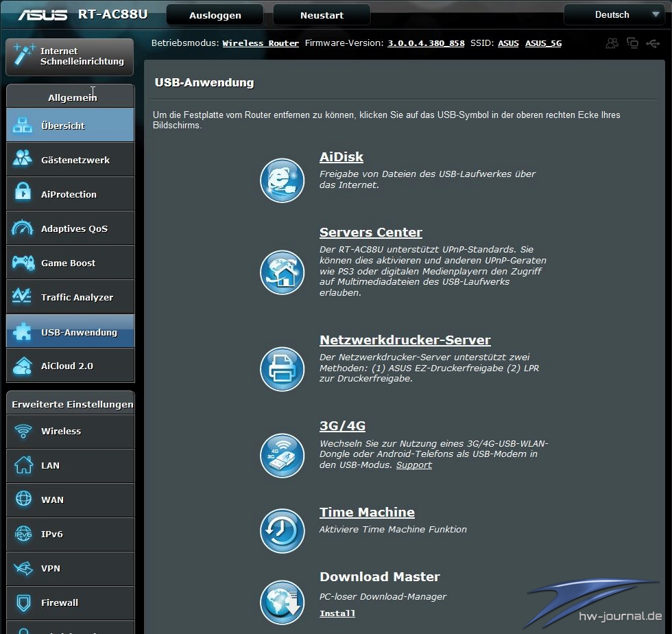The height and width of the screenshot is (634, 672).
Task: Click the Download Master globe icon
Action: tap(282, 602)
